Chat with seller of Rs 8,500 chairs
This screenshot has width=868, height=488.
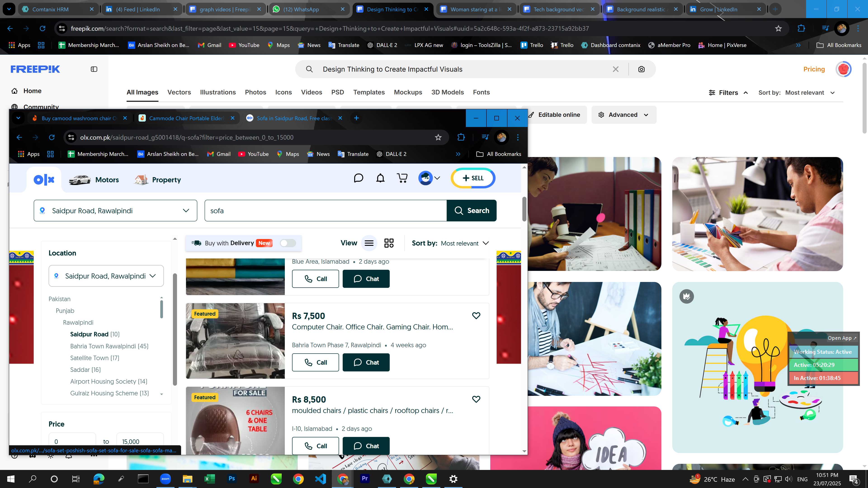coord(366,446)
